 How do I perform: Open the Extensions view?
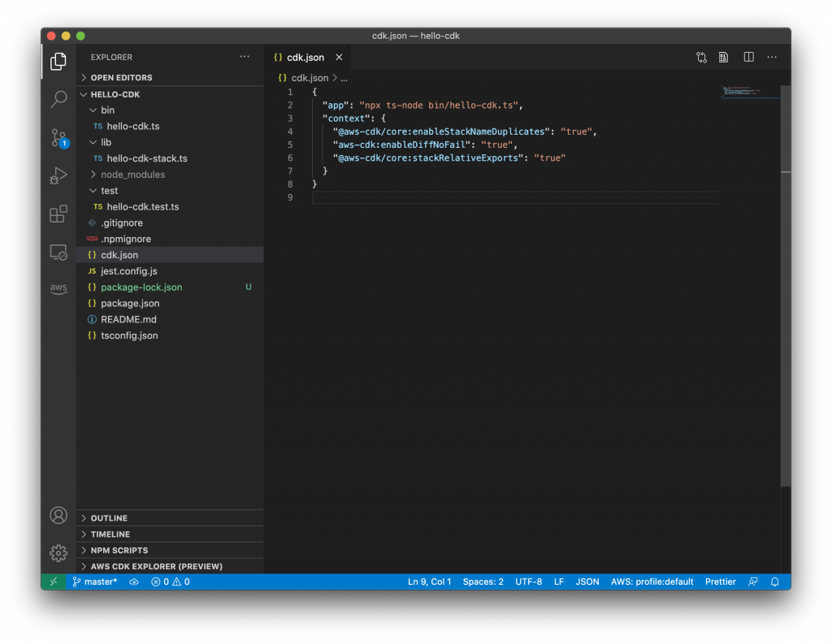(58, 214)
